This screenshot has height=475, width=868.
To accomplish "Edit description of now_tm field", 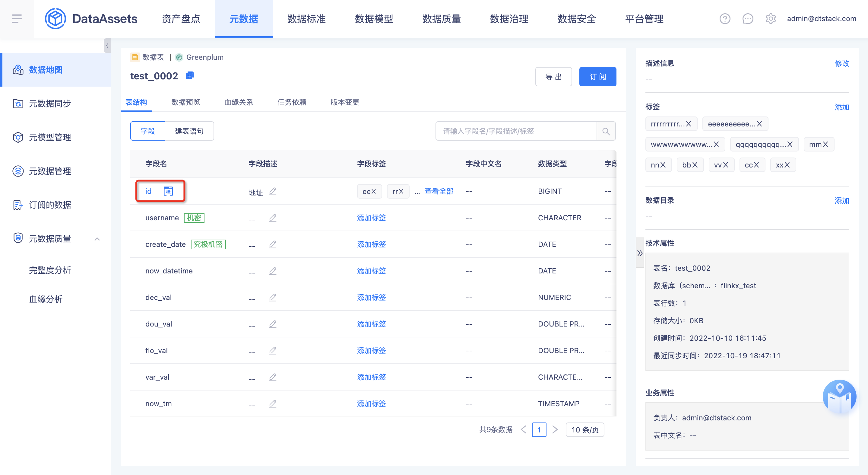I will pyautogui.click(x=273, y=403).
